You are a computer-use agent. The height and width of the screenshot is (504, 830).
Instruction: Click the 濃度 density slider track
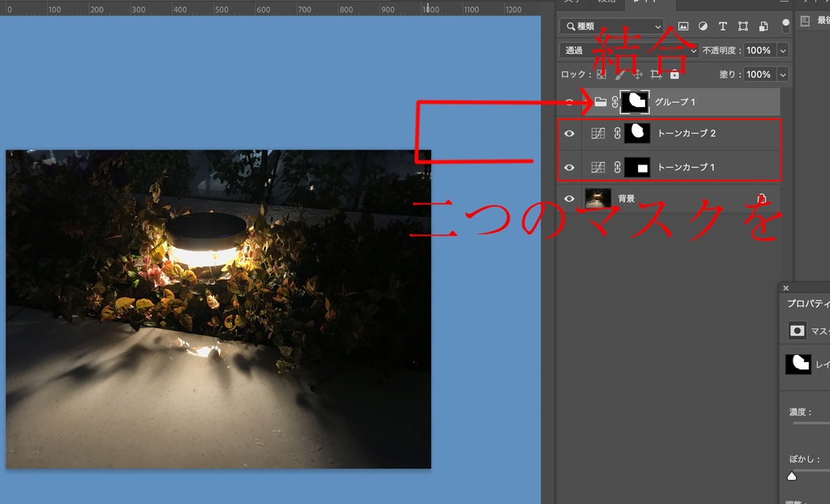811,423
